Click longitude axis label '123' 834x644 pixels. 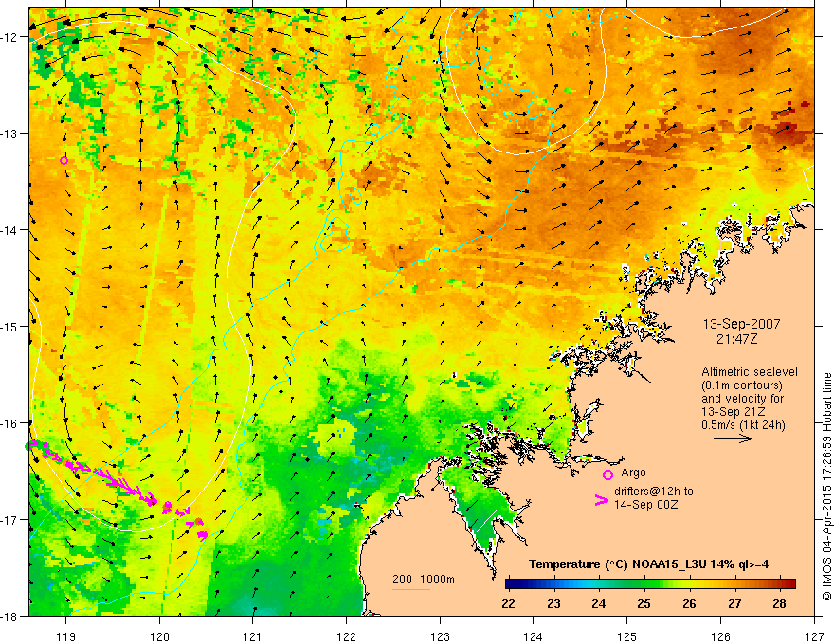440,636
